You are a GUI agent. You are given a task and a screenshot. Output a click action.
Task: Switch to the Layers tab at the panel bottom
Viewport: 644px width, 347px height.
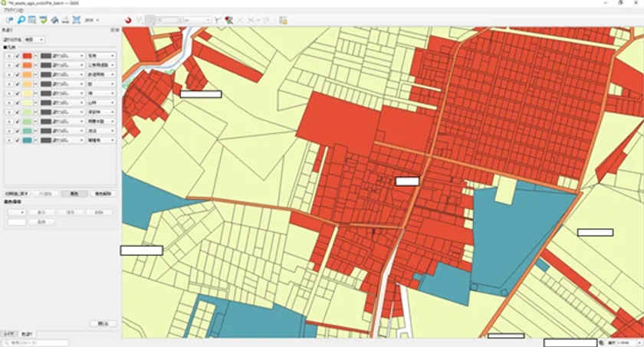[x=9, y=334]
